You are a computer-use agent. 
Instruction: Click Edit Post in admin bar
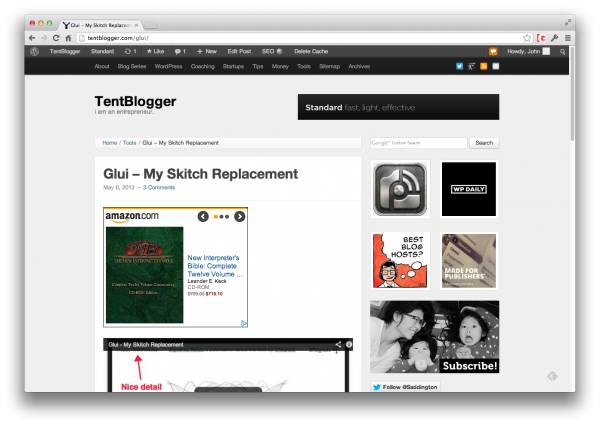pos(239,51)
